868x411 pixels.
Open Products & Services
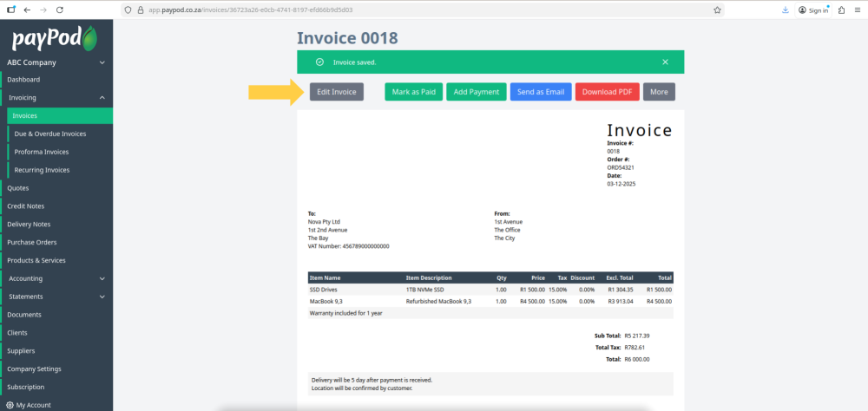(x=36, y=260)
